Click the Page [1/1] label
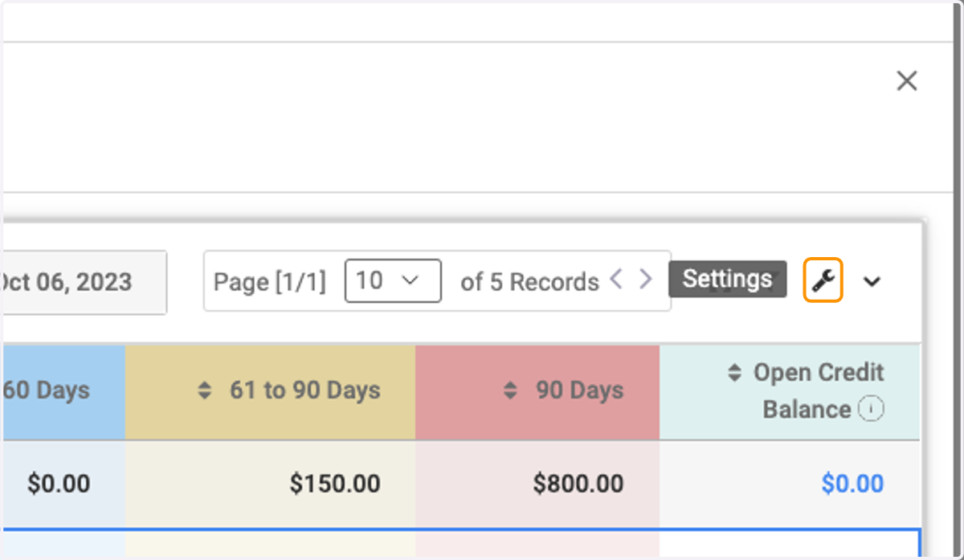Viewport: 964px width, 560px height. (x=270, y=282)
